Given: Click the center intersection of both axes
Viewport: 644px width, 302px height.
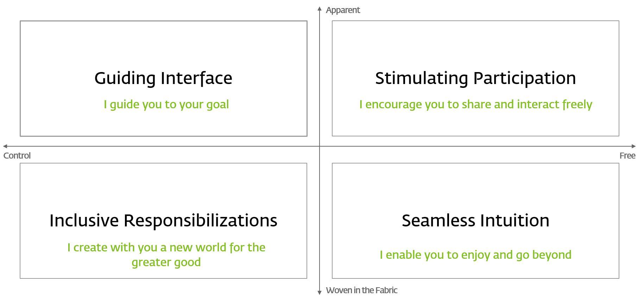Looking at the screenshot, I should tap(320, 146).
